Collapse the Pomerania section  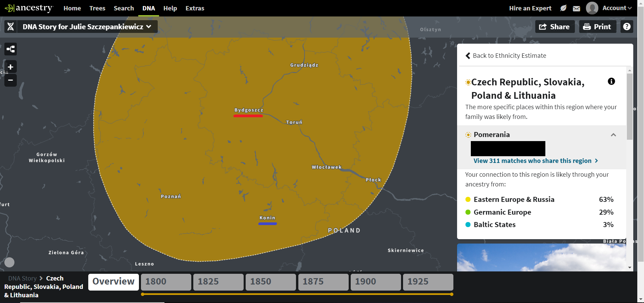(613, 135)
